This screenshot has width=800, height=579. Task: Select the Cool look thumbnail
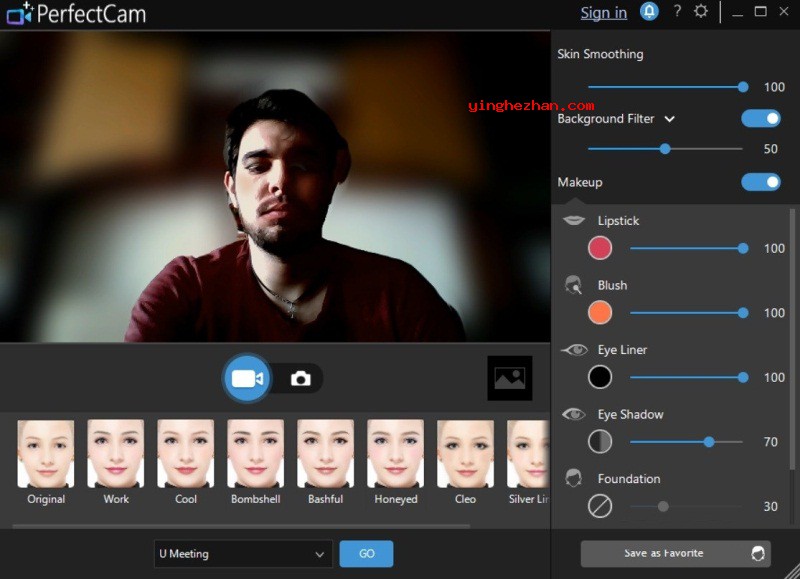pos(186,454)
